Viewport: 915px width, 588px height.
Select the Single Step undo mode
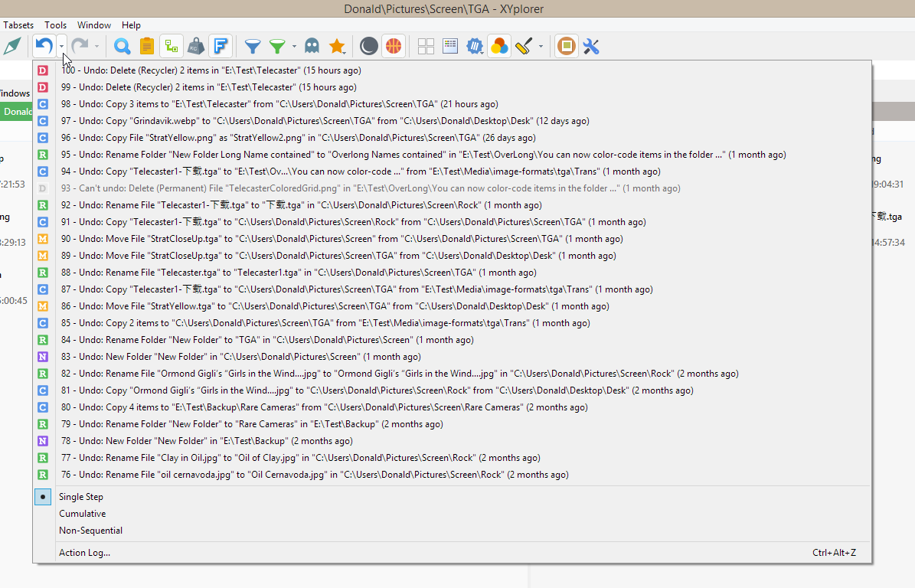click(x=81, y=497)
